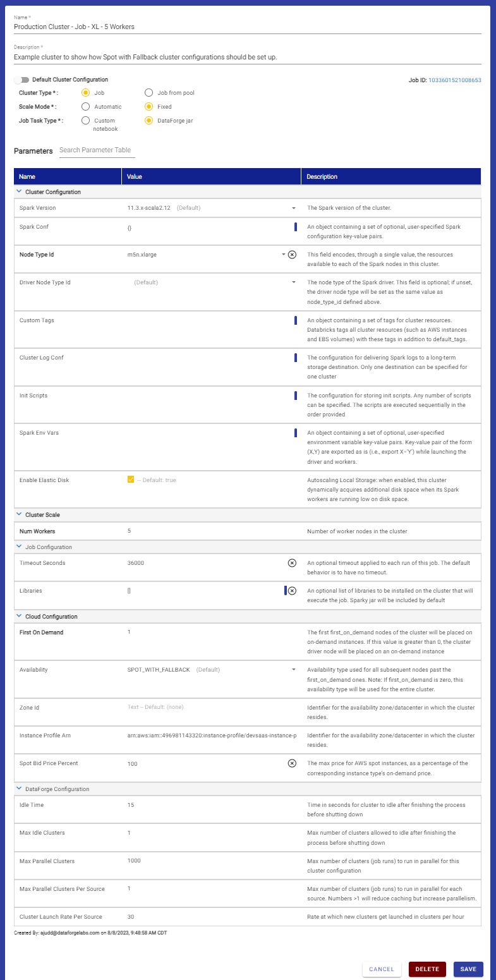Save the cluster configuration

coord(468,969)
